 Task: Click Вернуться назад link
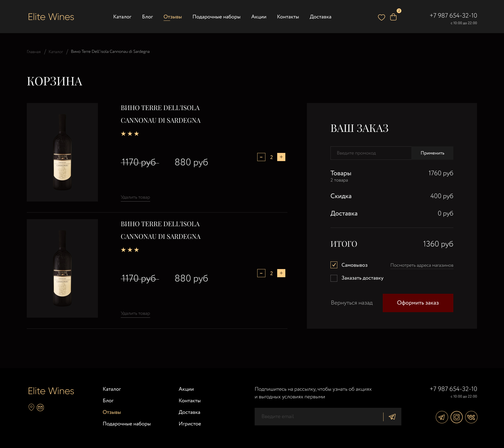[x=352, y=303]
